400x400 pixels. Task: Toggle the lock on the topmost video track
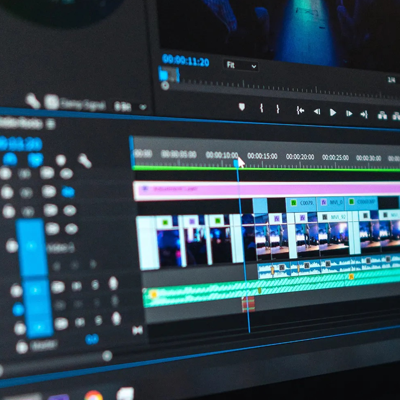pos(6,173)
